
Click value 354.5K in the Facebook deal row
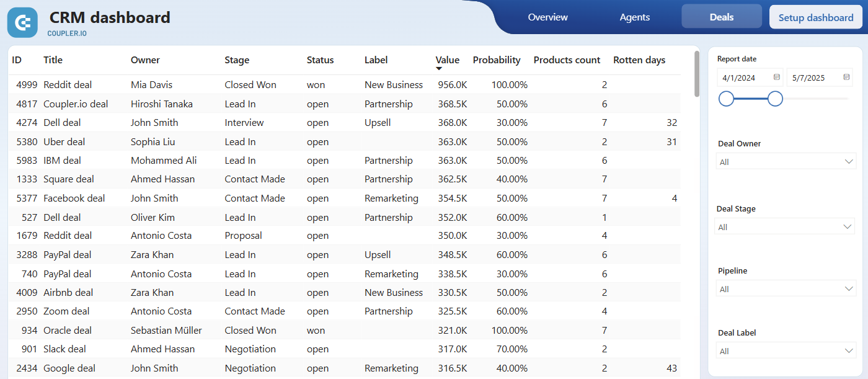(453, 198)
